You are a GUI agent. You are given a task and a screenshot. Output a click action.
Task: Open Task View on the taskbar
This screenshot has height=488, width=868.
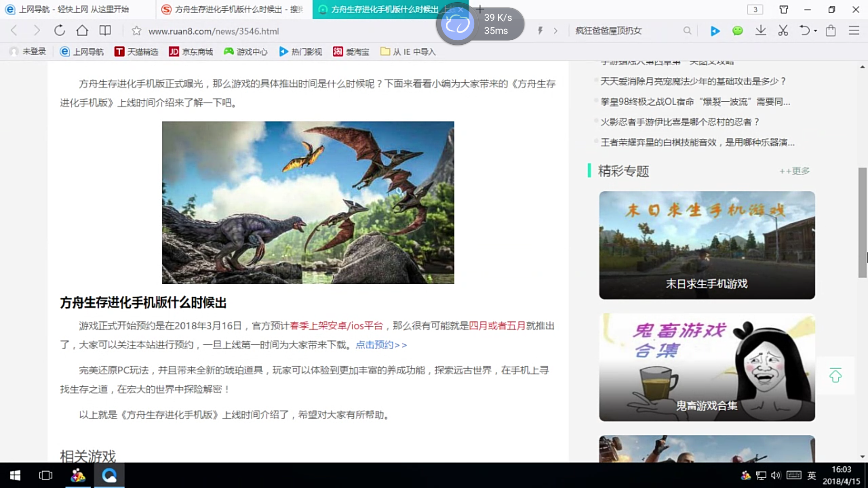click(x=46, y=475)
